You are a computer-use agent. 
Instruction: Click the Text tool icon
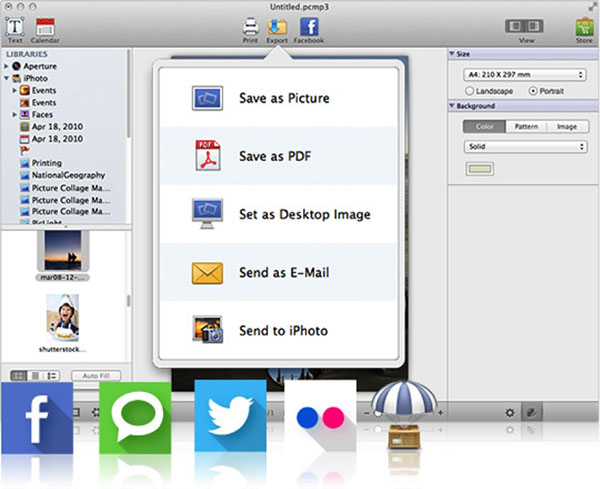pos(15,26)
